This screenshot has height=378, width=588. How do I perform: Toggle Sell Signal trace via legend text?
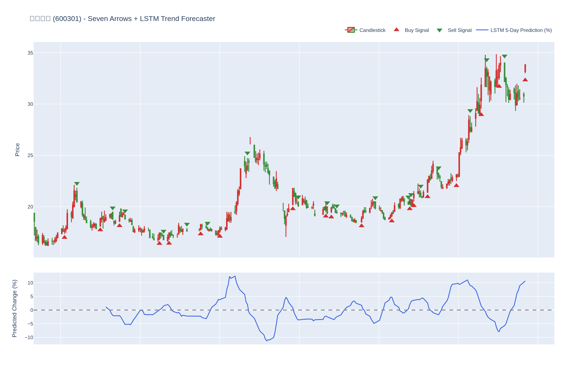[459, 30]
